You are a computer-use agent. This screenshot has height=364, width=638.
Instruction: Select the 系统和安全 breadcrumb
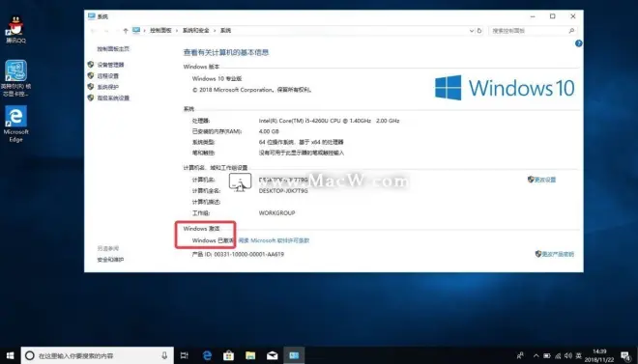click(x=195, y=31)
